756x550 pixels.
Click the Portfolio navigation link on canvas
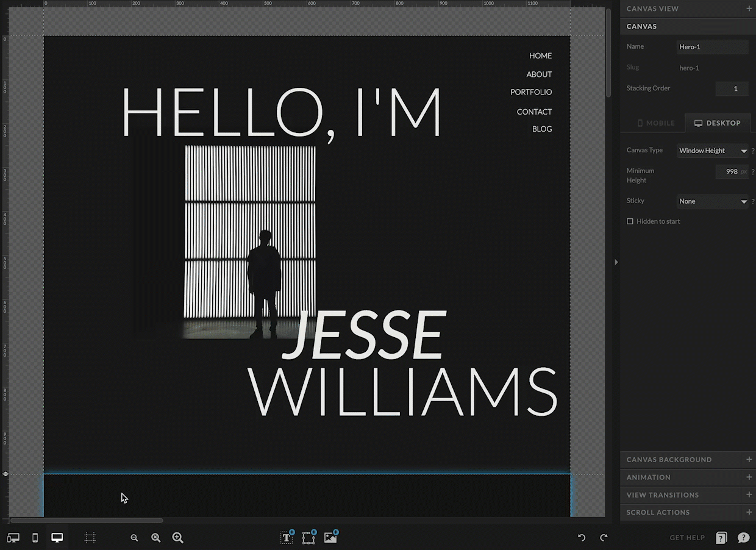tap(531, 92)
